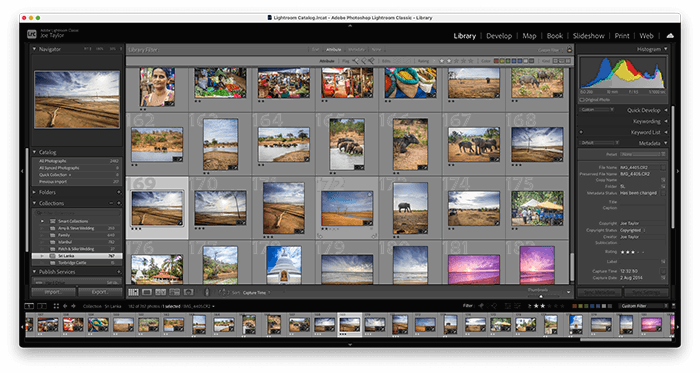Collapse the Histogram panel

[666, 49]
